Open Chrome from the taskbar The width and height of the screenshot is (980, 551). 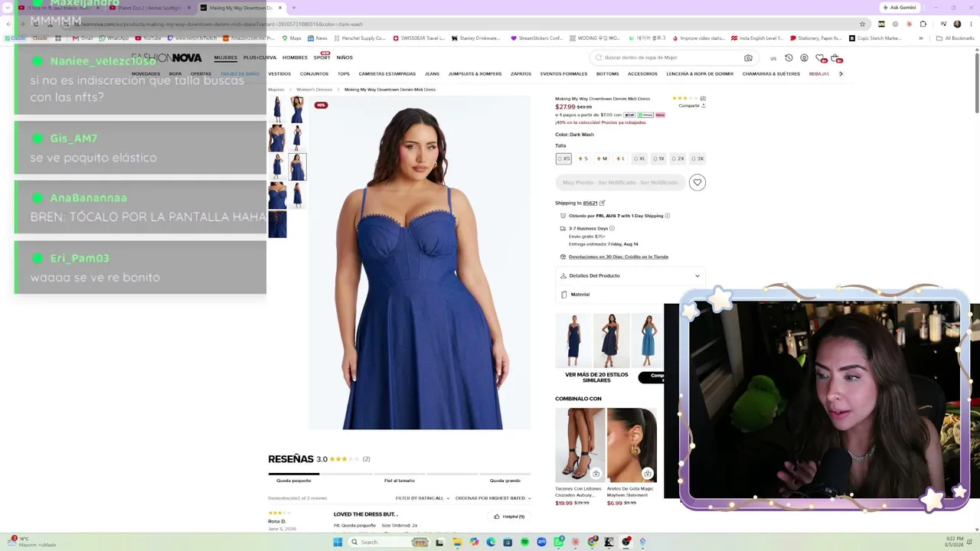(593, 542)
